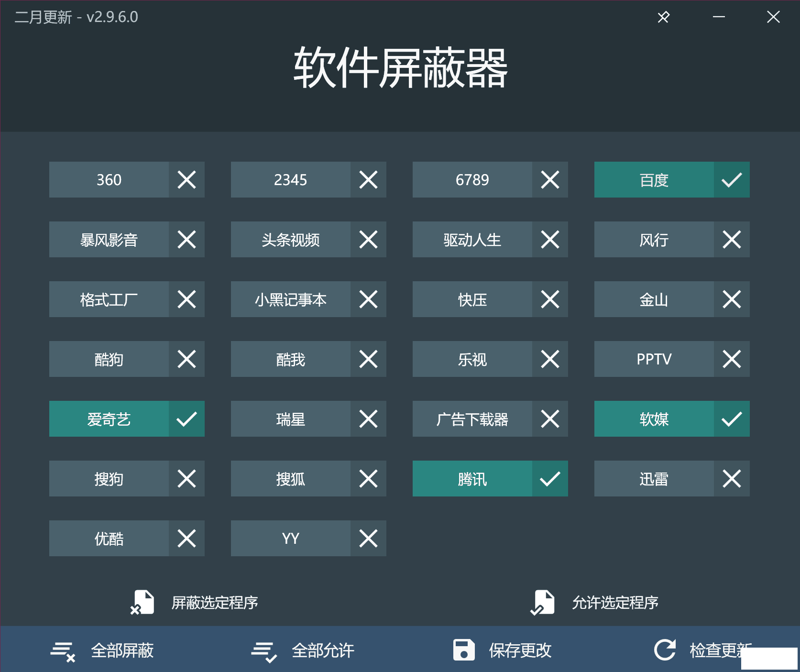This screenshot has height=672, width=800.
Task: Select the 百度 label tile
Action: pyautogui.click(x=654, y=180)
